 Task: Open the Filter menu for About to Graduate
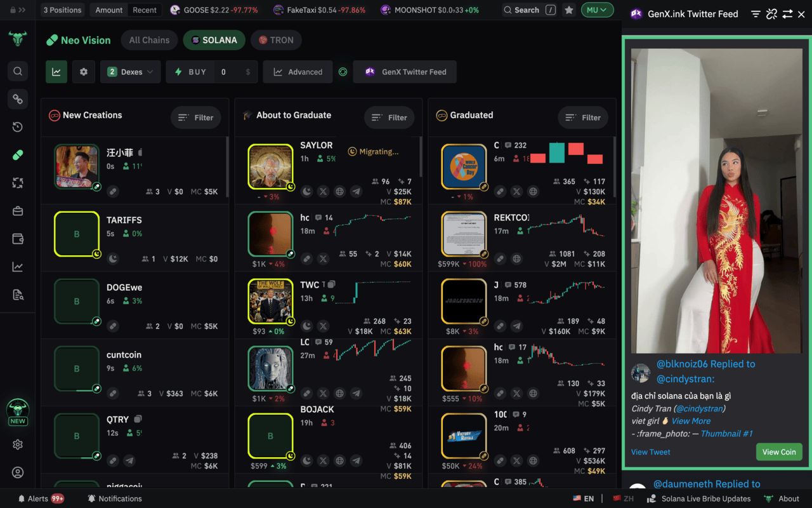point(389,117)
